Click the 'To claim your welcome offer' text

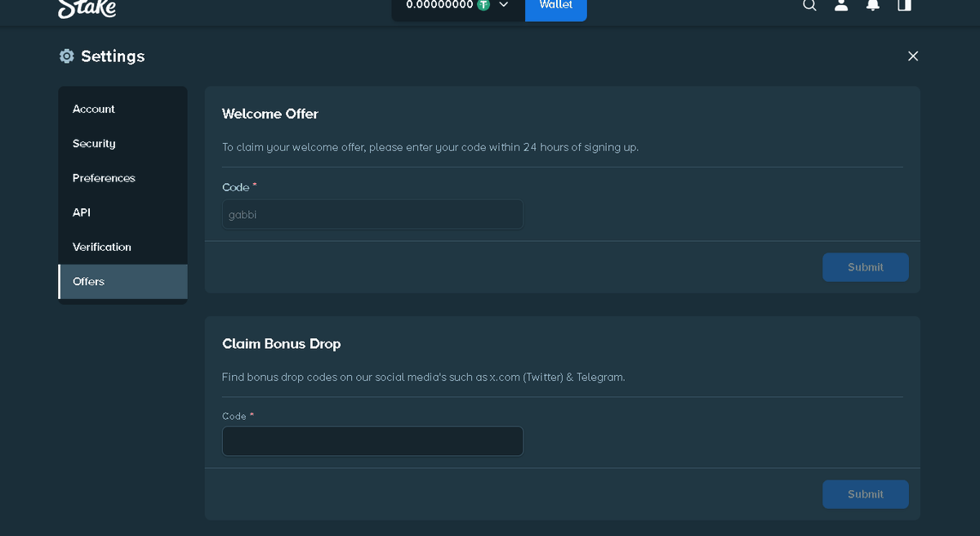click(430, 148)
